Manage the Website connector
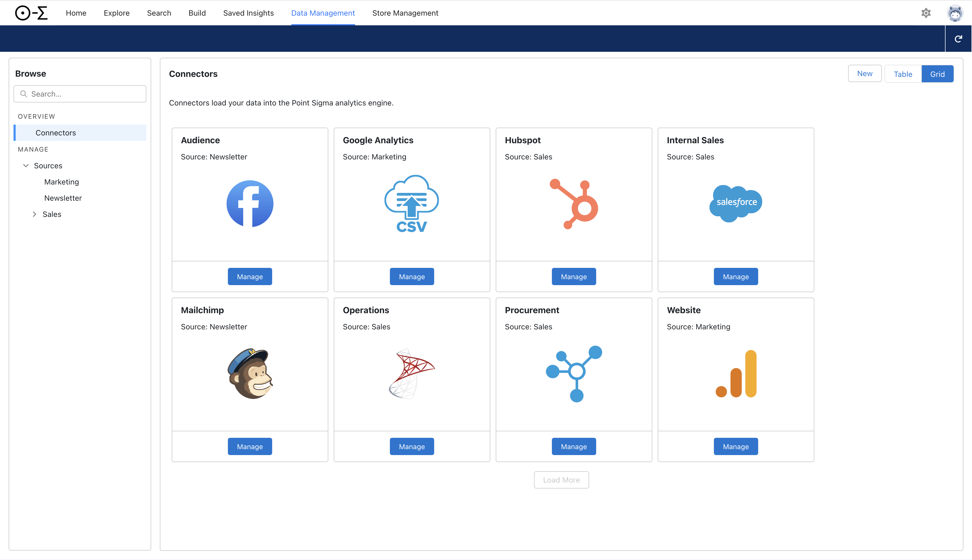The image size is (972, 560). [736, 446]
